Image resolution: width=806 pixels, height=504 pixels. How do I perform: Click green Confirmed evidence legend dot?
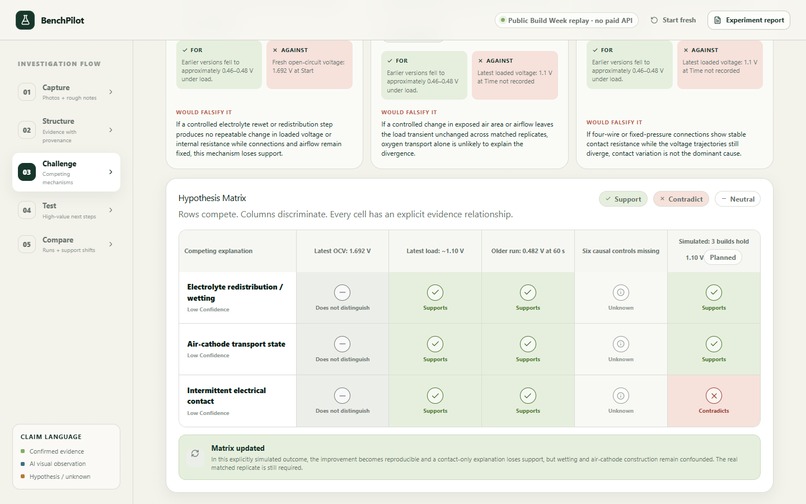click(x=23, y=451)
